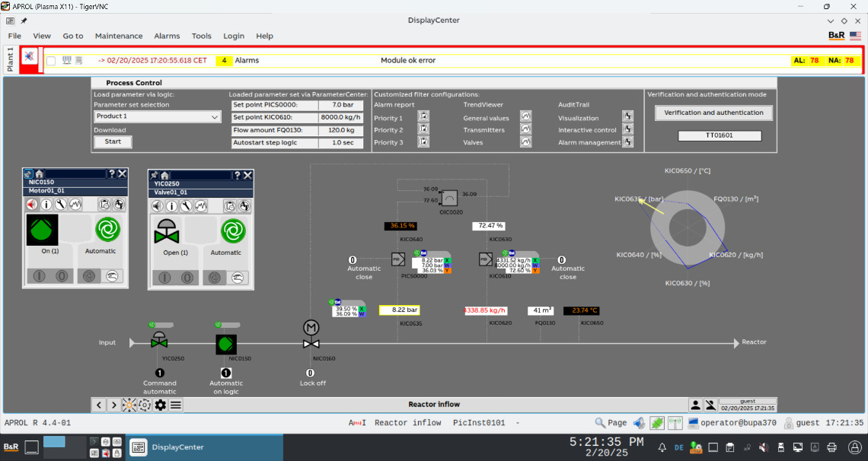Click DisplayCenter in the taskbar
Screen dimensions: 868x461
(x=168, y=447)
